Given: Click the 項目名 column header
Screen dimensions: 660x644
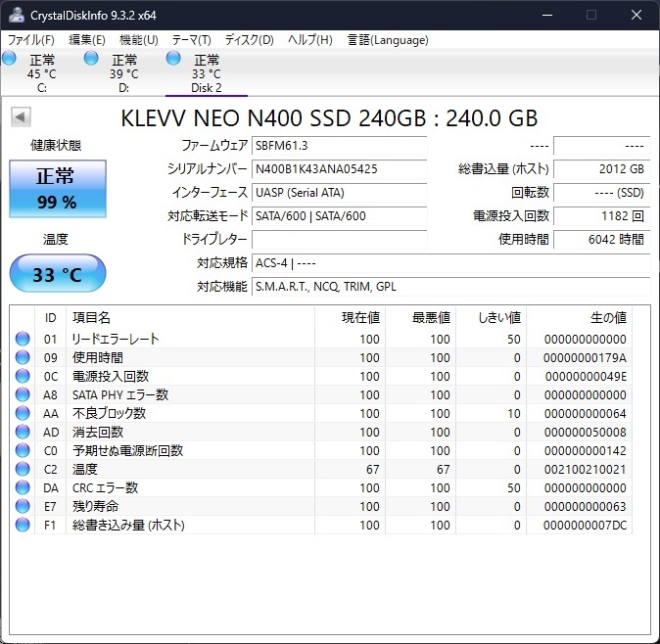Looking at the screenshot, I should [190, 317].
